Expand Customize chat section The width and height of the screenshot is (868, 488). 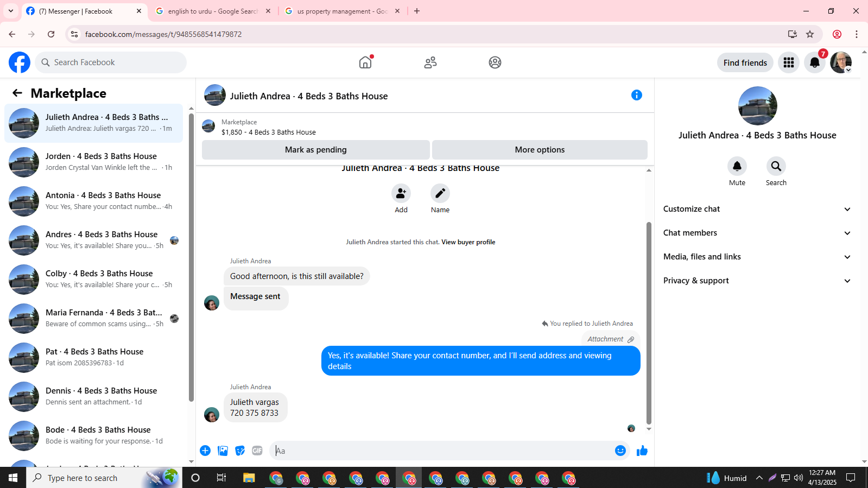click(x=757, y=209)
